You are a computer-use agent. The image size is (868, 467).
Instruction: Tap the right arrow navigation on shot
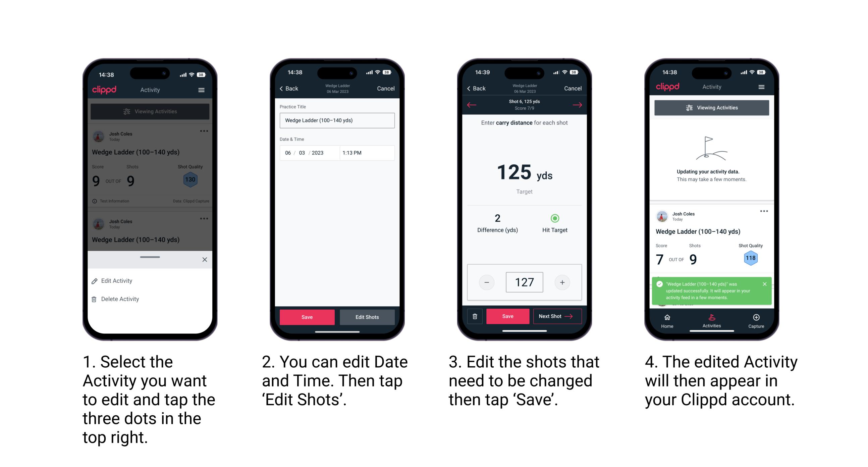click(x=583, y=105)
